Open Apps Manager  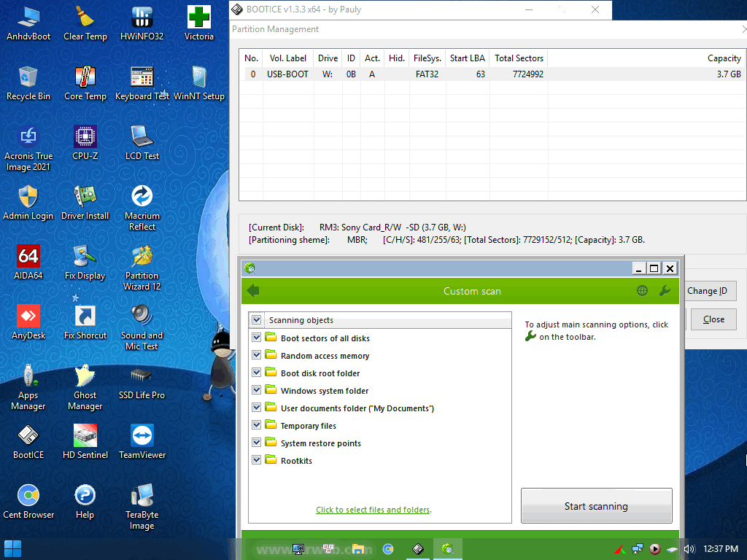28,388
